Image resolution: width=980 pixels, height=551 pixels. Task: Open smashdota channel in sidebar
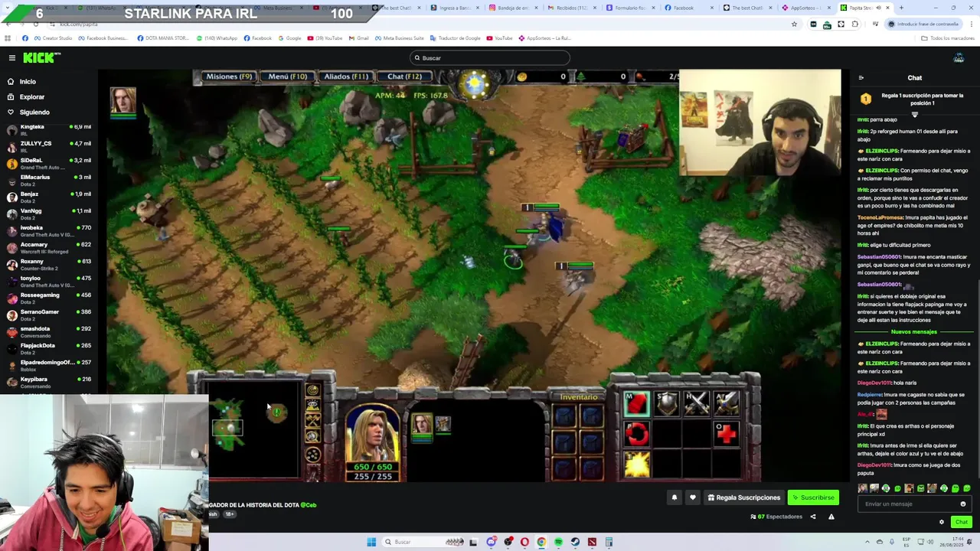tap(49, 331)
